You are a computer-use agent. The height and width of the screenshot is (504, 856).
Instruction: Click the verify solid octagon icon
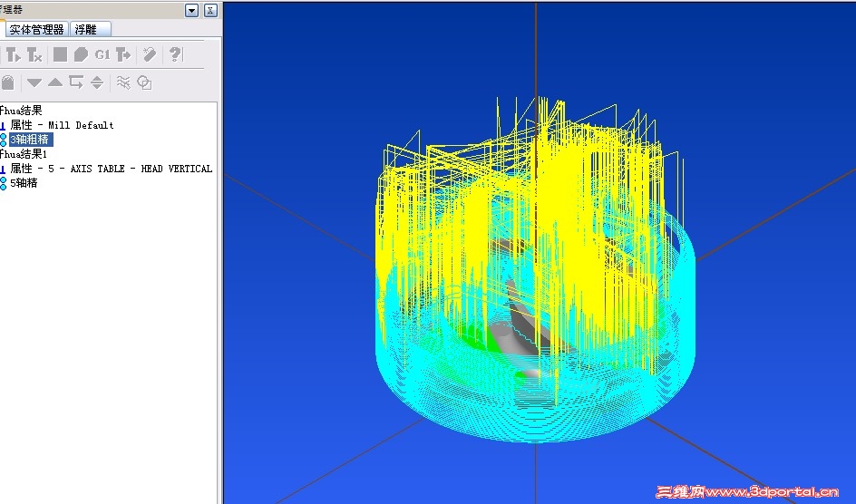pos(81,54)
